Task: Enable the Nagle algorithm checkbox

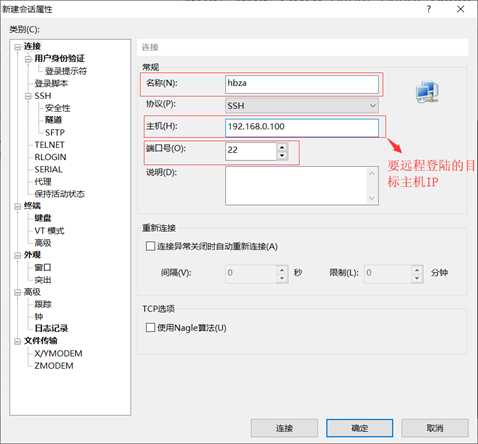Action: click(x=150, y=328)
